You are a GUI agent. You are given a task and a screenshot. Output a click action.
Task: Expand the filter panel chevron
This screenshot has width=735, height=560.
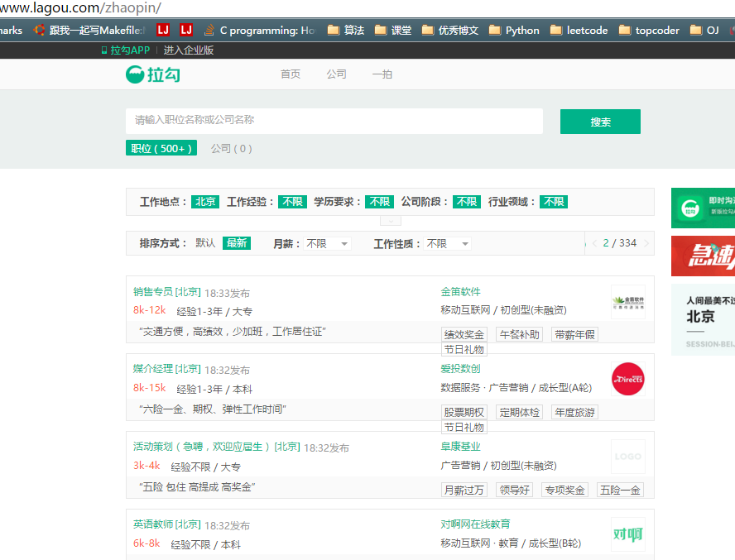pos(391,220)
